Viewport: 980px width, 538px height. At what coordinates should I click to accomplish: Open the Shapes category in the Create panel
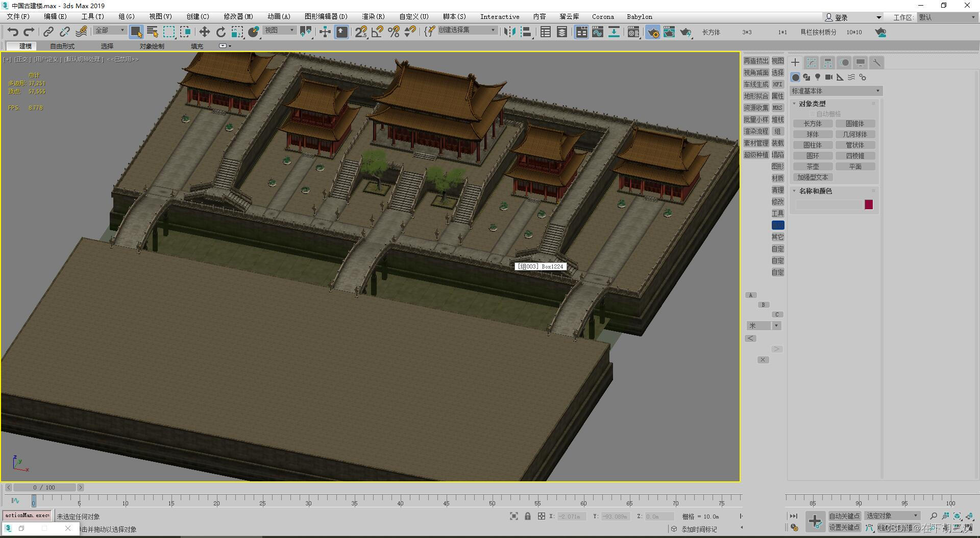click(x=806, y=77)
